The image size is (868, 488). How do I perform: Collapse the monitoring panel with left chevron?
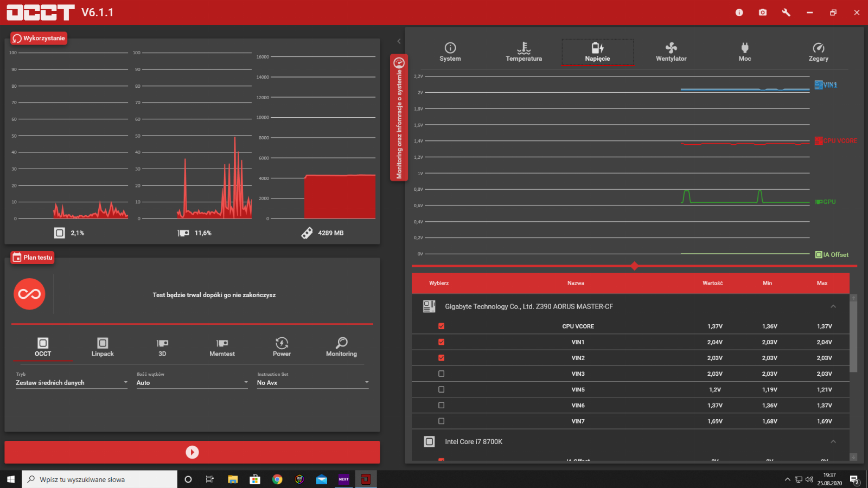[399, 41]
